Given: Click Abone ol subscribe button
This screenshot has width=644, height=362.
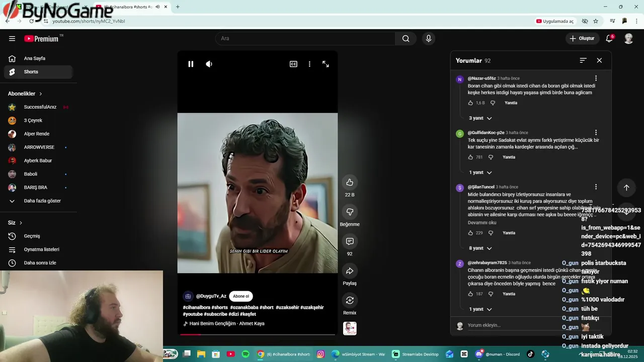Looking at the screenshot, I should click(241, 297).
